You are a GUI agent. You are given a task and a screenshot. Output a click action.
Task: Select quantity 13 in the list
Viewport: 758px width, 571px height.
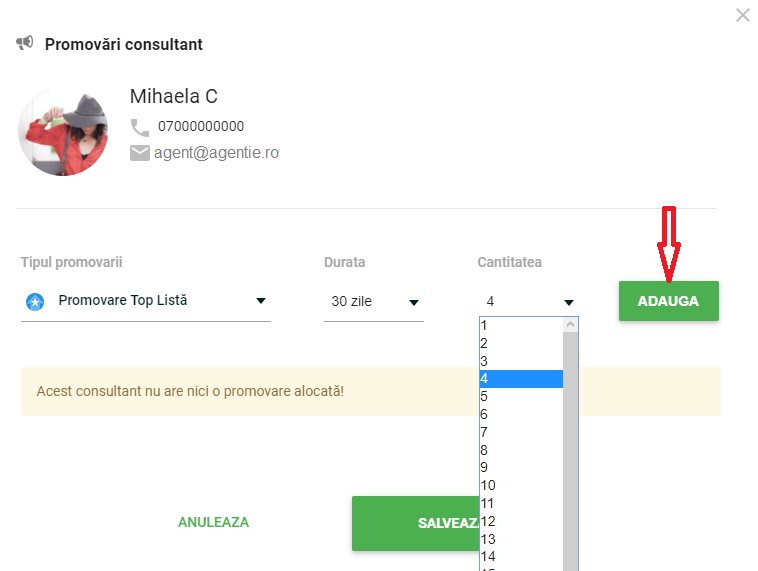521,539
